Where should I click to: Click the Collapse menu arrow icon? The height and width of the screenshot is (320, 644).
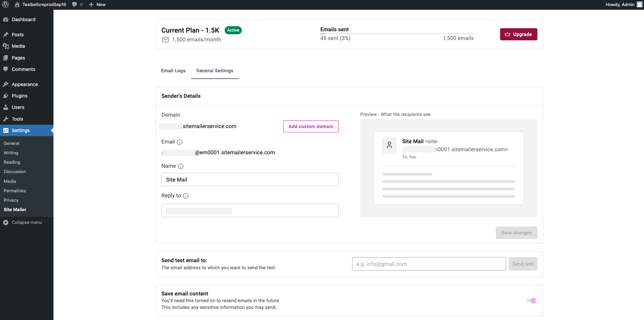6,223
